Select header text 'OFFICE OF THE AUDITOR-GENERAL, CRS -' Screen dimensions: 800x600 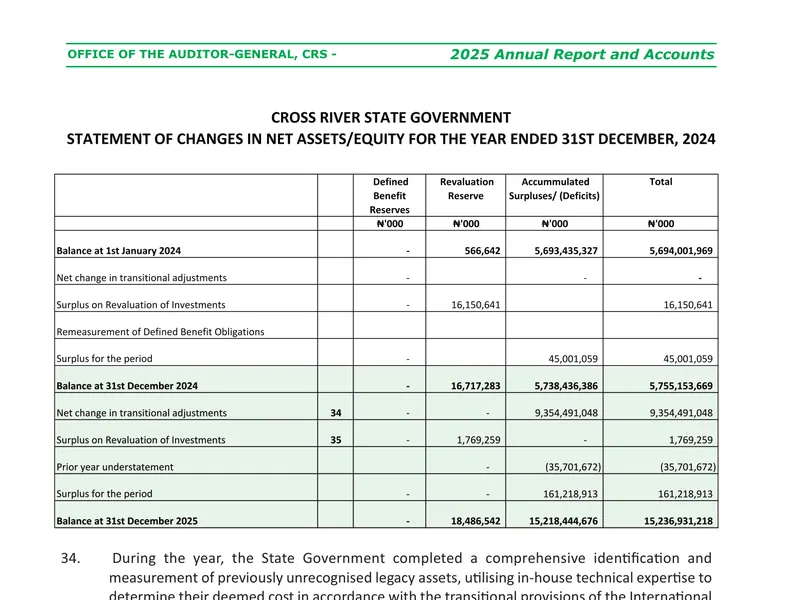point(202,54)
